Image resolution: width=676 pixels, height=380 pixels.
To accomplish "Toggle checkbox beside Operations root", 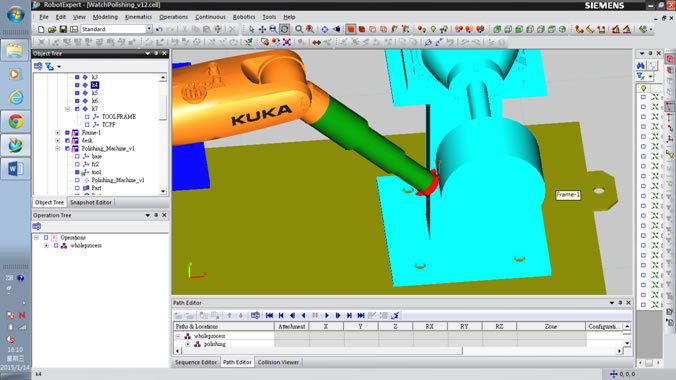I will [46, 238].
